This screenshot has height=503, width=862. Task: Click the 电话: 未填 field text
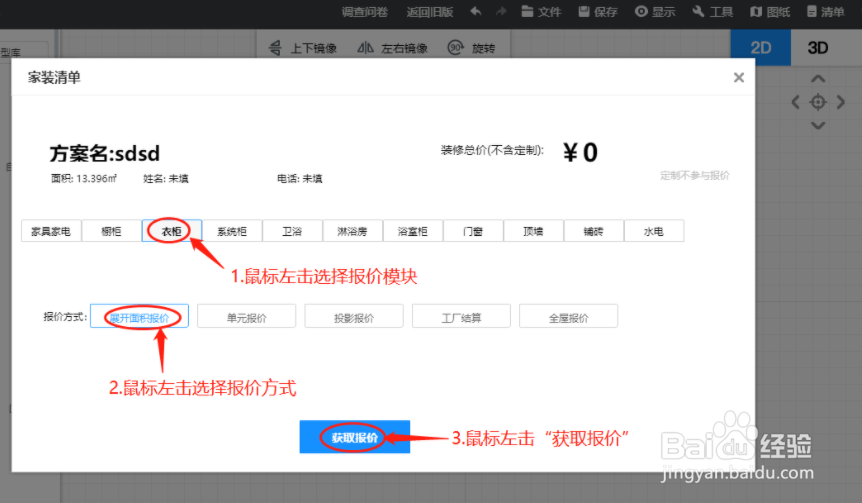pyautogui.click(x=300, y=178)
